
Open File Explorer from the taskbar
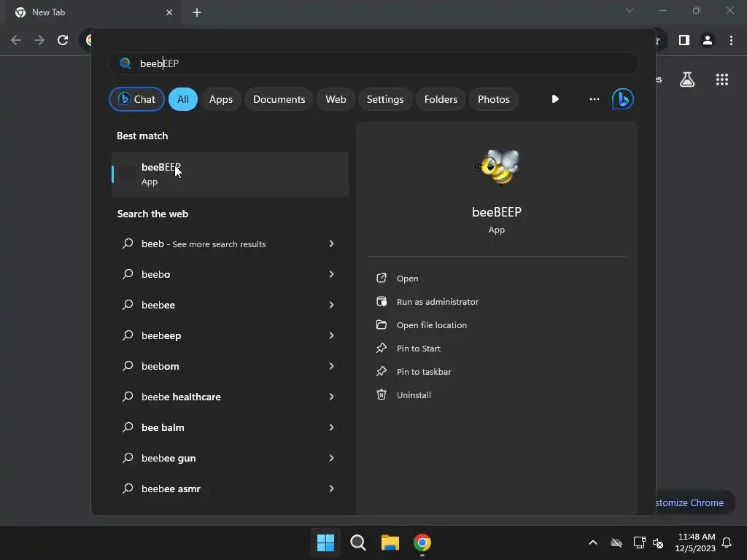click(390, 542)
